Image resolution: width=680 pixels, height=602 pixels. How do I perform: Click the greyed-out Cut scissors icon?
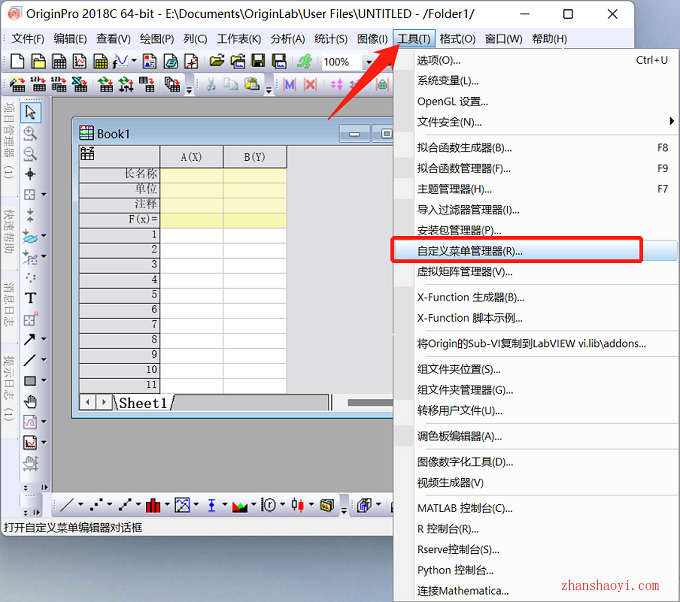tap(211, 84)
